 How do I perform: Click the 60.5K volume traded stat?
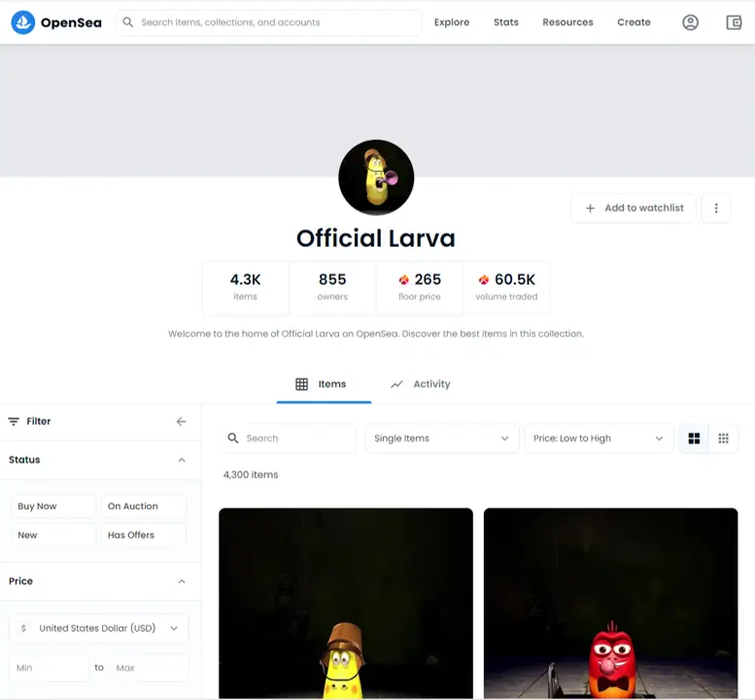point(506,287)
